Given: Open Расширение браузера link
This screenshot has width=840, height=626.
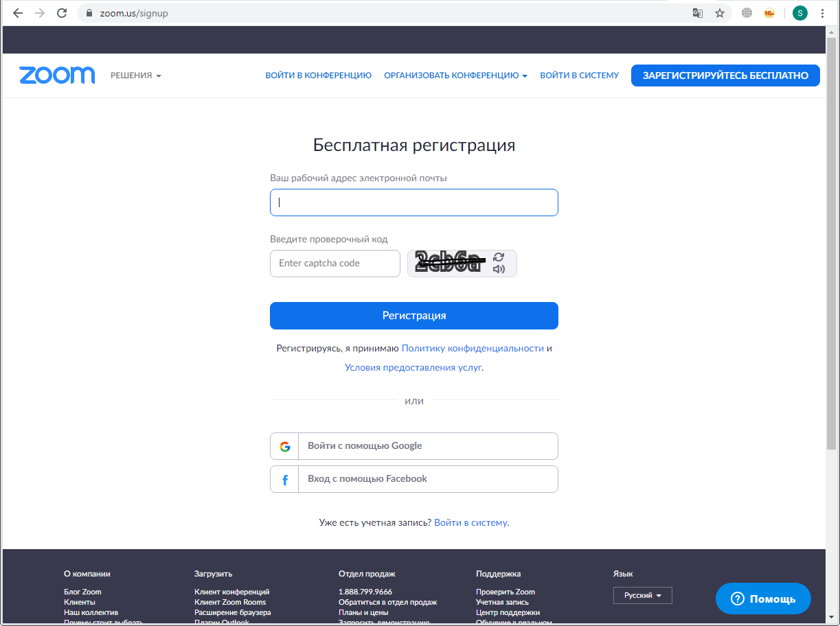Looking at the screenshot, I should coord(232,612).
